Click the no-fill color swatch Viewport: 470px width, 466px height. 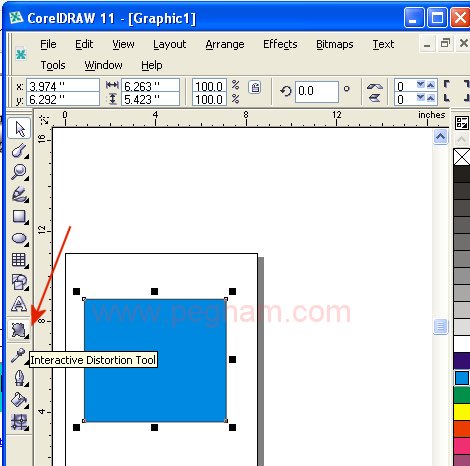pyautogui.click(x=462, y=157)
